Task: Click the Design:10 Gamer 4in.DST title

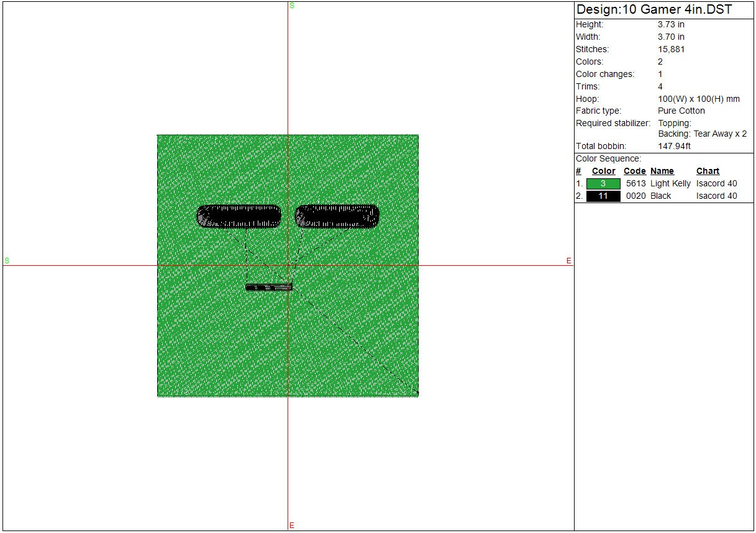Action: [654, 10]
